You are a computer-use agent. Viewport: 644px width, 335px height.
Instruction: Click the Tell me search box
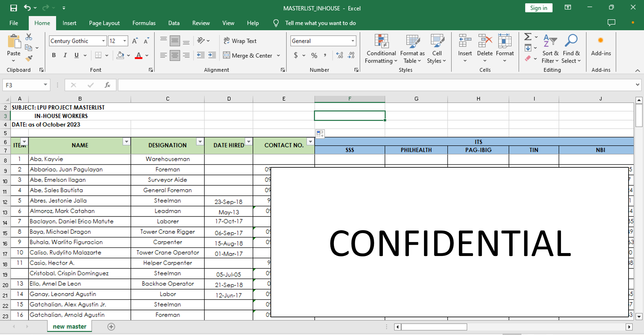(x=320, y=23)
